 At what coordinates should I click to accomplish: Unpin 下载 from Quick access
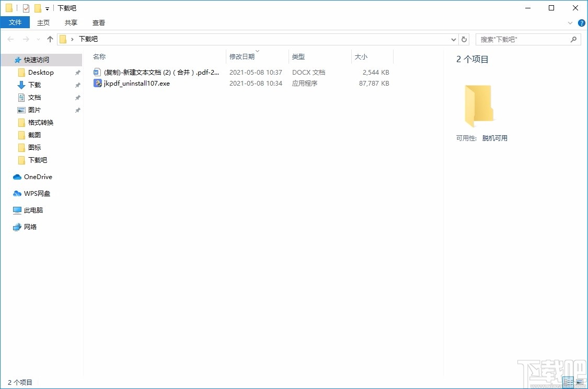point(78,85)
